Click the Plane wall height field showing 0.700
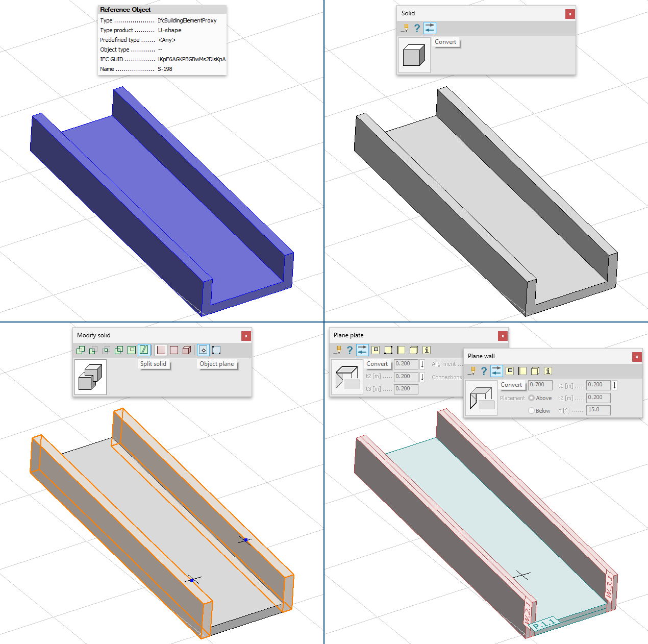The height and width of the screenshot is (644, 648). 540,385
